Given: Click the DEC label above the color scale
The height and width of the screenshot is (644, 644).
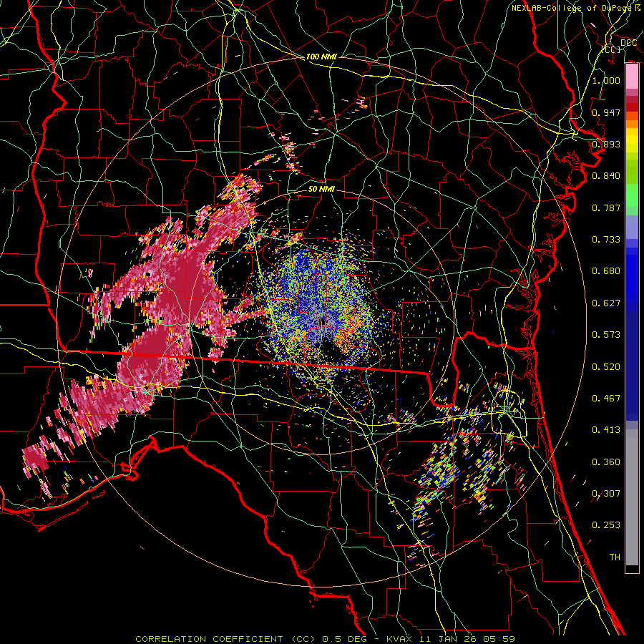Looking at the screenshot, I should click(628, 43).
